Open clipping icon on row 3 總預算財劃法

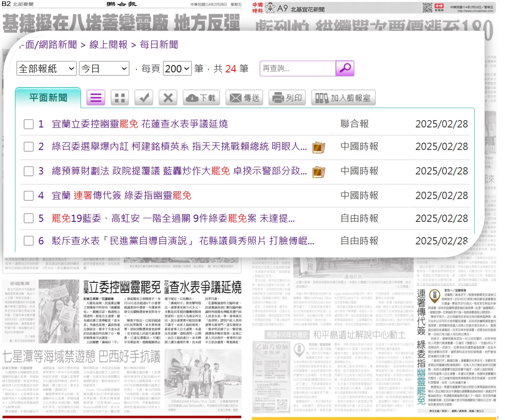[x=319, y=172]
